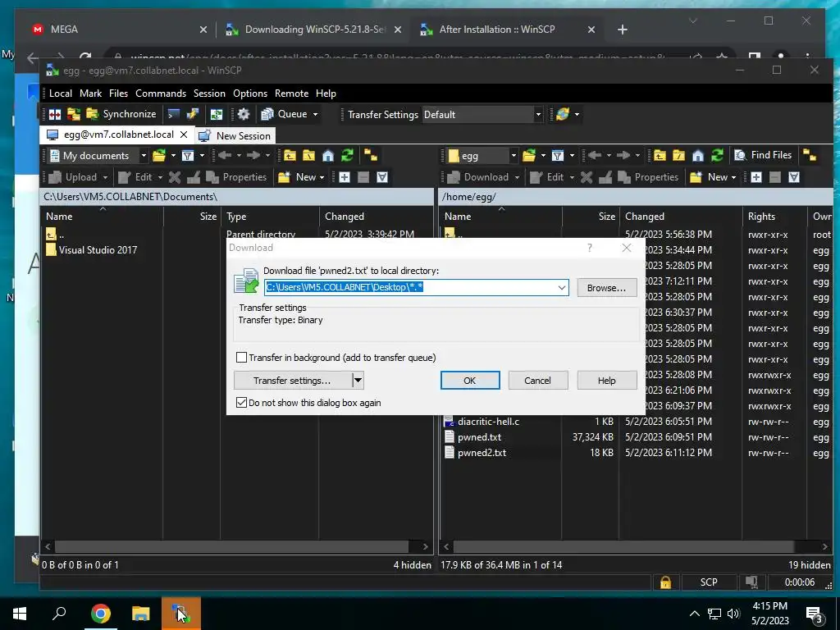840x630 pixels.
Task: Open Preferences gear icon in toolbar
Action: pos(244,114)
